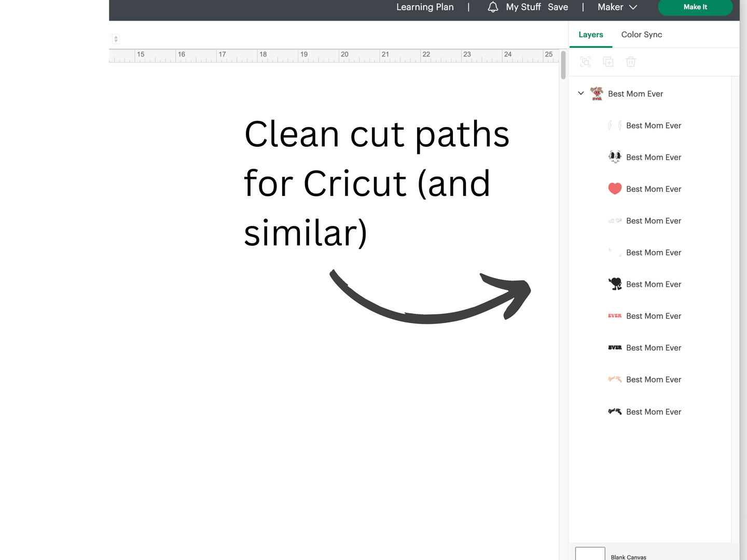Select the red EVER text layer
Screen dimensions: 747x560
click(615, 316)
